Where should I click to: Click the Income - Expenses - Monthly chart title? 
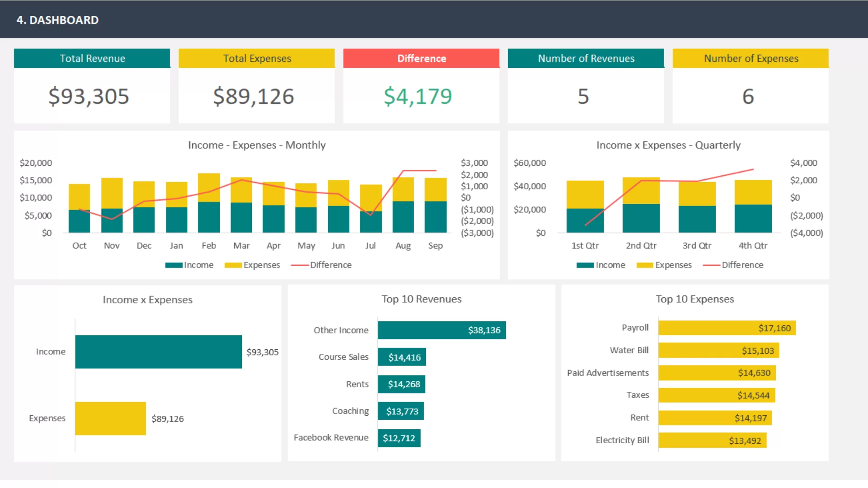257,145
